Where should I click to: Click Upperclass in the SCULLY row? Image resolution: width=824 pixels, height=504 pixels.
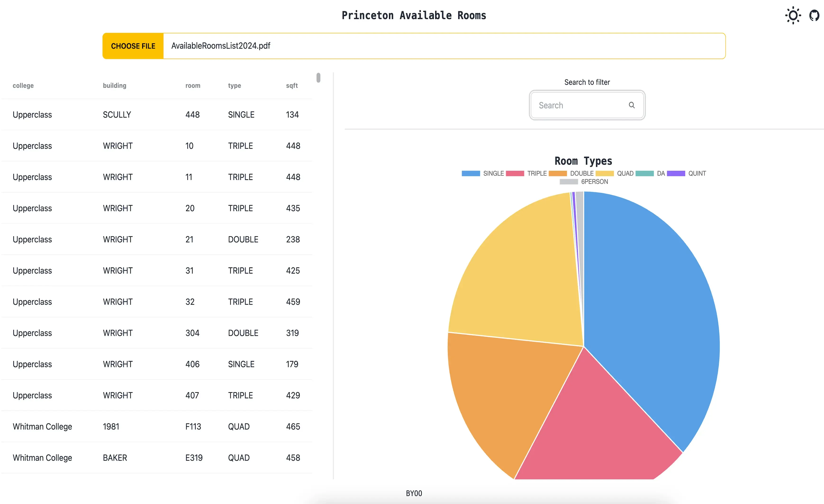click(x=32, y=115)
